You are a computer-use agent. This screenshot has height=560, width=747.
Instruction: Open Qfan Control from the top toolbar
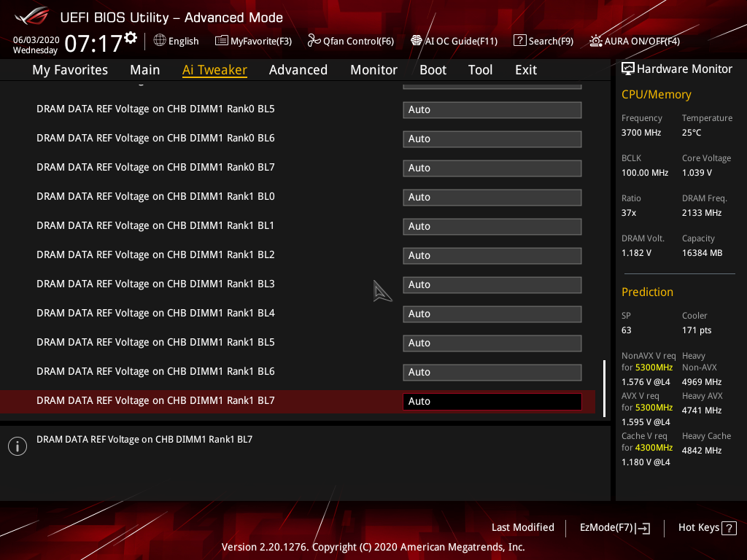350,41
